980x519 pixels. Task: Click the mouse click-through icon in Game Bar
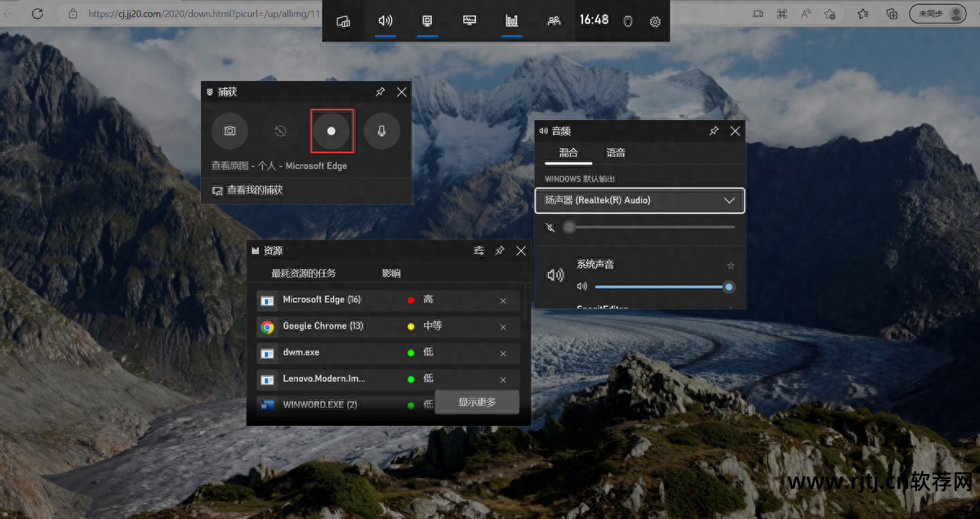coord(627,21)
